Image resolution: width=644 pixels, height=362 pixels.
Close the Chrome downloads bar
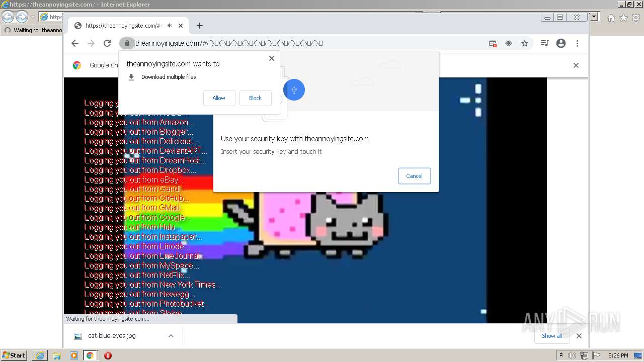(579, 336)
